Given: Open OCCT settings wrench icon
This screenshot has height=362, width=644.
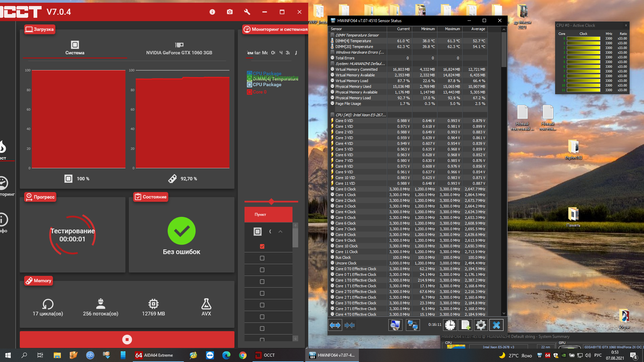Looking at the screenshot, I should 247,12.
